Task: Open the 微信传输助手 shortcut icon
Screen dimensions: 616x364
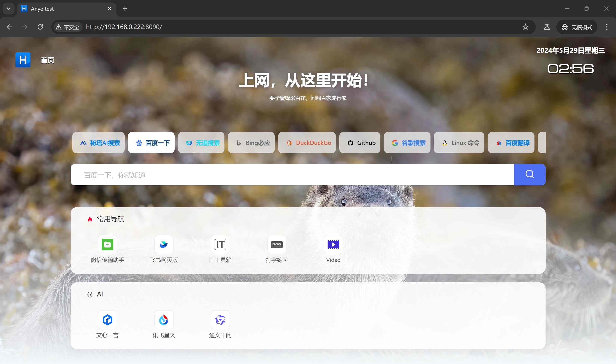Action: 107,245
